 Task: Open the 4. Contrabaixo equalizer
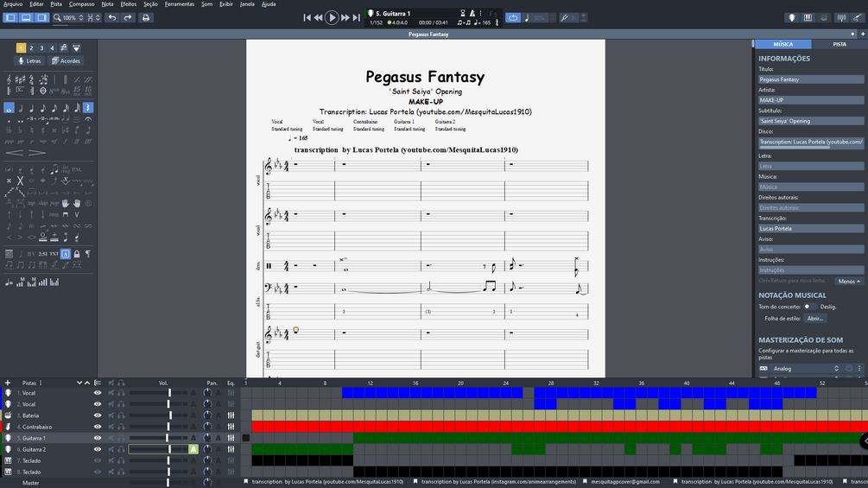point(231,427)
